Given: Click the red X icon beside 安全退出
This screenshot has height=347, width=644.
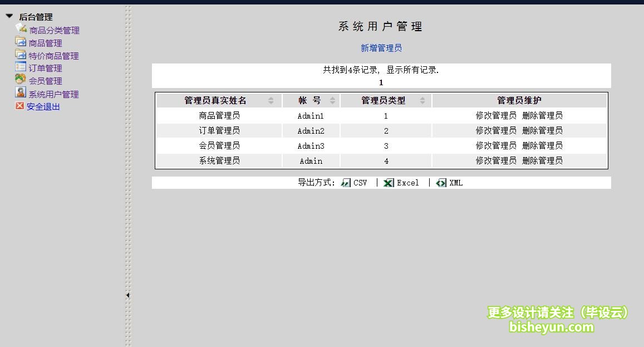Looking at the screenshot, I should tap(20, 104).
